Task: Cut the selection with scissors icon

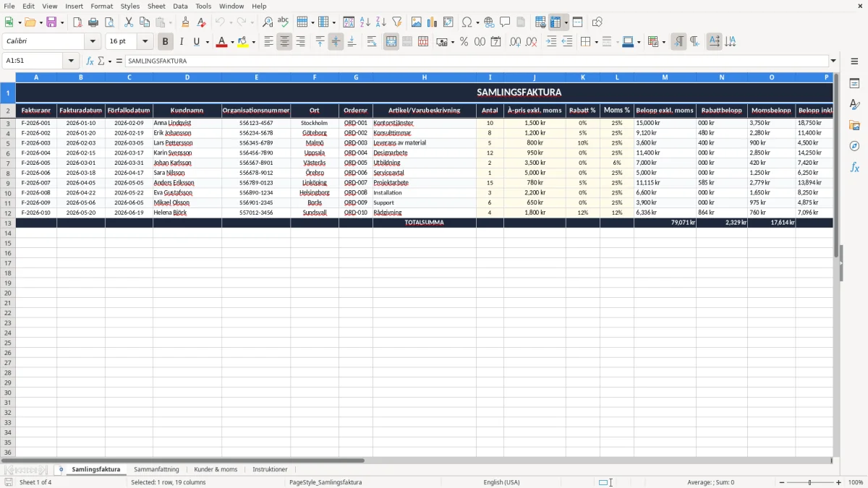Action: tap(129, 22)
